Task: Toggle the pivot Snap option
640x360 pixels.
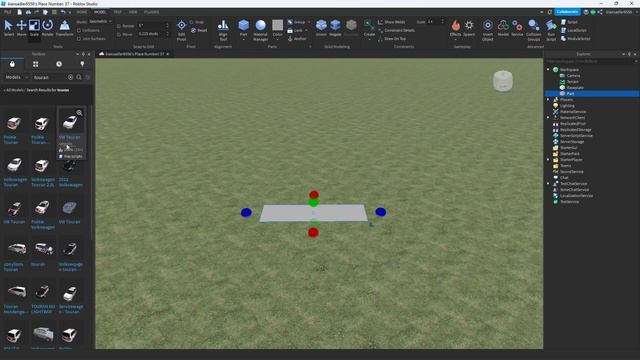Action: [197, 22]
